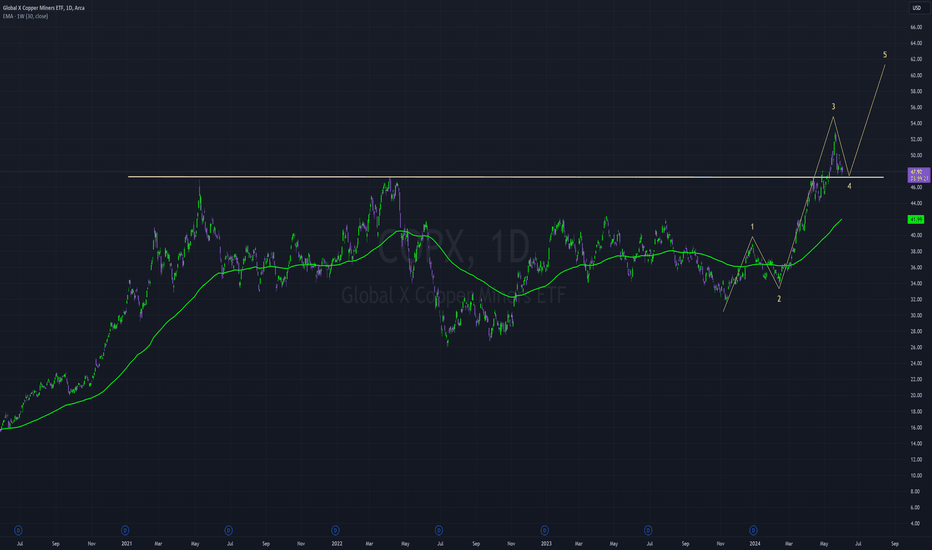Open the dividend marker at the 2021 label
Screen dimensions: 932x550
pos(125,530)
